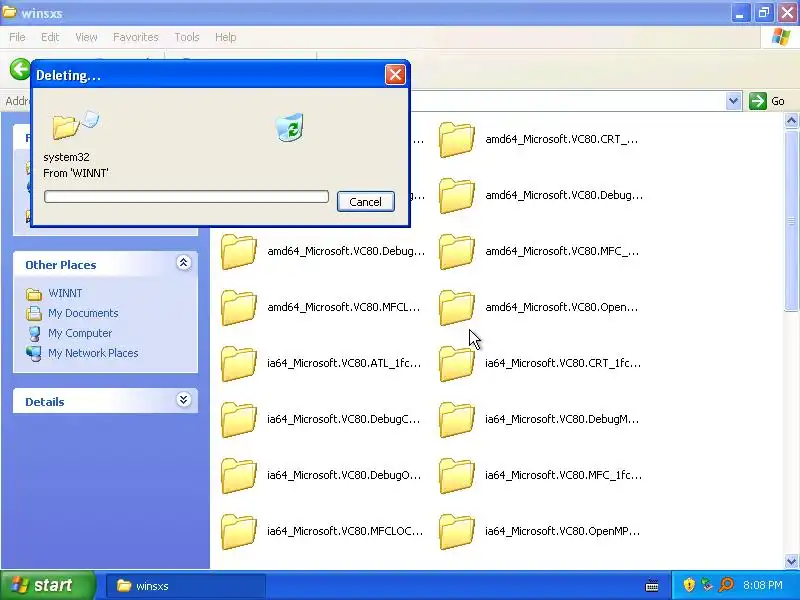The width and height of the screenshot is (800, 600).
Task: Open the Help menu
Action: coord(226,37)
